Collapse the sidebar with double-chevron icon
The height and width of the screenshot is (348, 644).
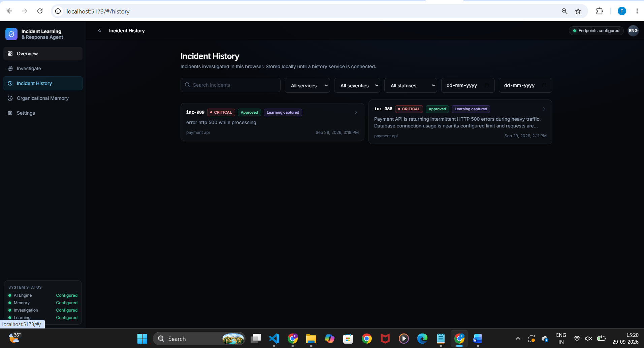coord(100,31)
